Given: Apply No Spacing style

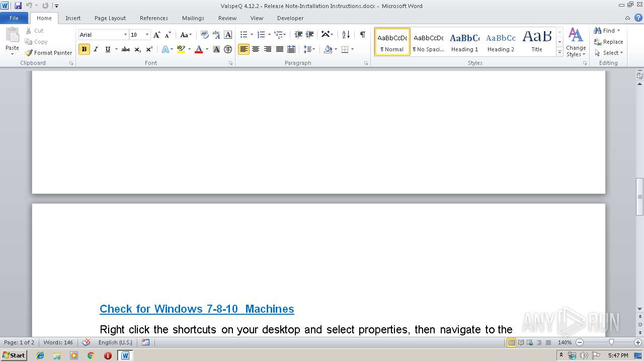Looking at the screenshot, I should [428, 42].
